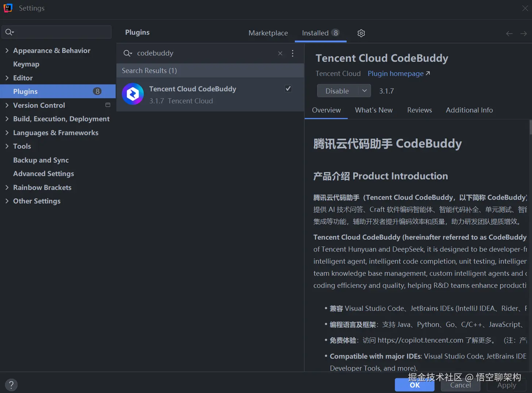Viewport: 532px width, 393px height.
Task: Click the Tencent Cloud CodeBuddy title in details
Action: (x=382, y=58)
